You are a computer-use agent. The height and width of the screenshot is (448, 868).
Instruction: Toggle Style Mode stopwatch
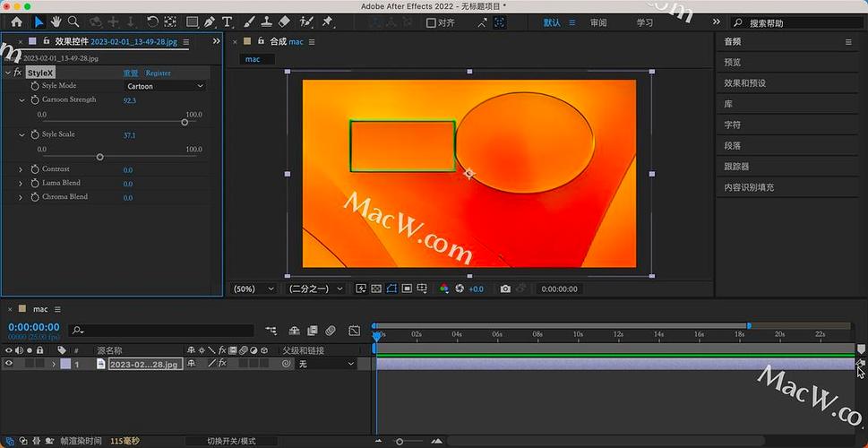(x=35, y=86)
